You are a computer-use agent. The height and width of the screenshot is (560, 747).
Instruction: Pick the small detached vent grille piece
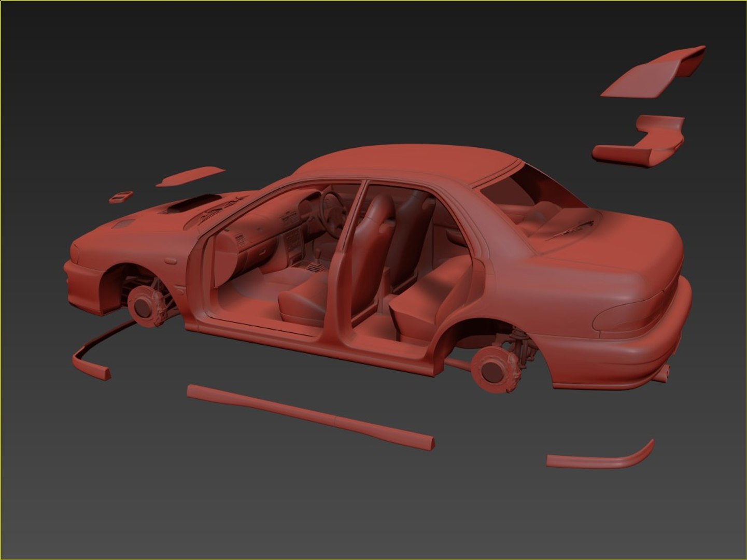coord(121,197)
